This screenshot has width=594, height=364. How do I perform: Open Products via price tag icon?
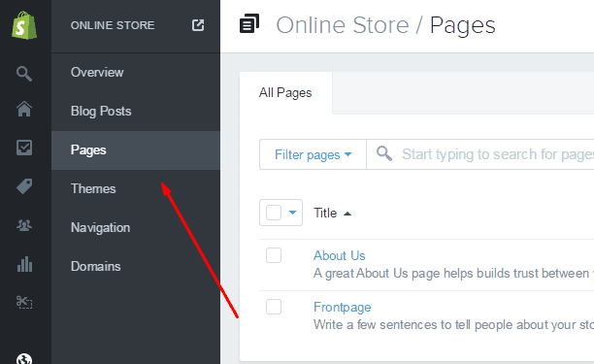coord(24,186)
